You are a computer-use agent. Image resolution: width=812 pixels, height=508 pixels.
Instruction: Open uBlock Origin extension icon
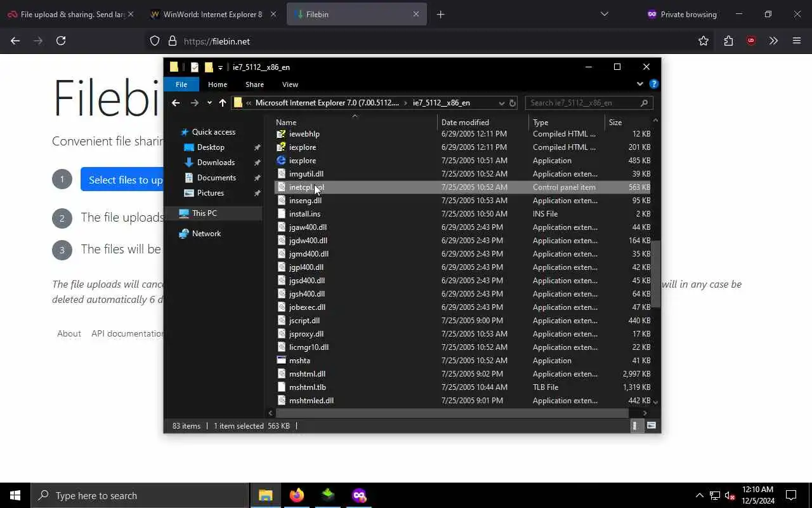[751, 41]
